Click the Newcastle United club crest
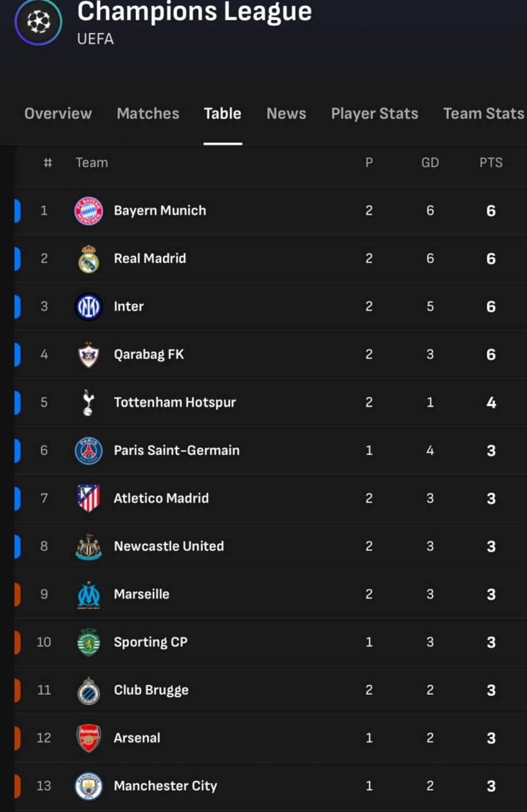This screenshot has height=812, width=527. [89, 546]
